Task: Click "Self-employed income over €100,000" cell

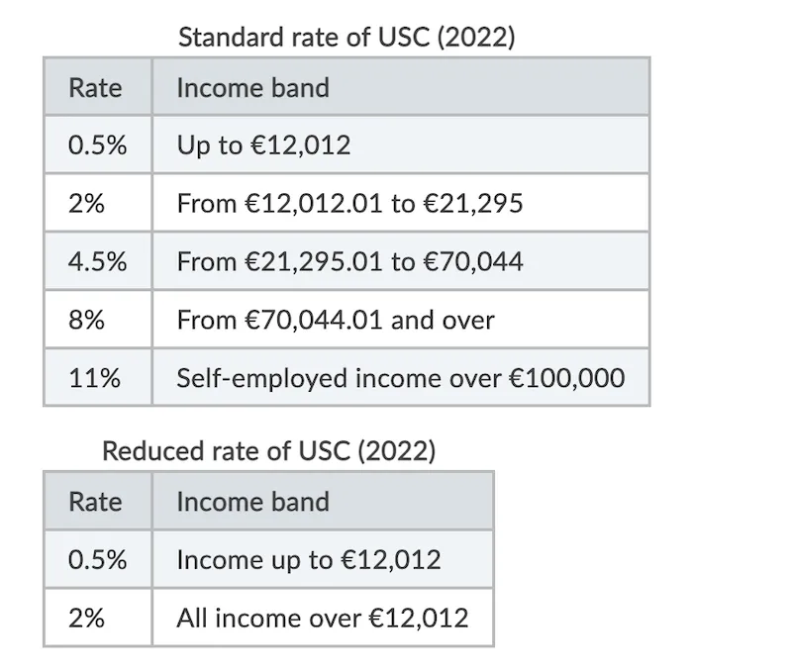Action: pos(400,378)
